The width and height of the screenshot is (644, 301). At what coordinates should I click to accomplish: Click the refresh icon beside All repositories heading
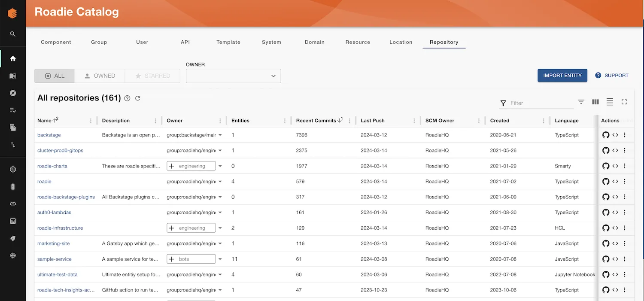(138, 98)
